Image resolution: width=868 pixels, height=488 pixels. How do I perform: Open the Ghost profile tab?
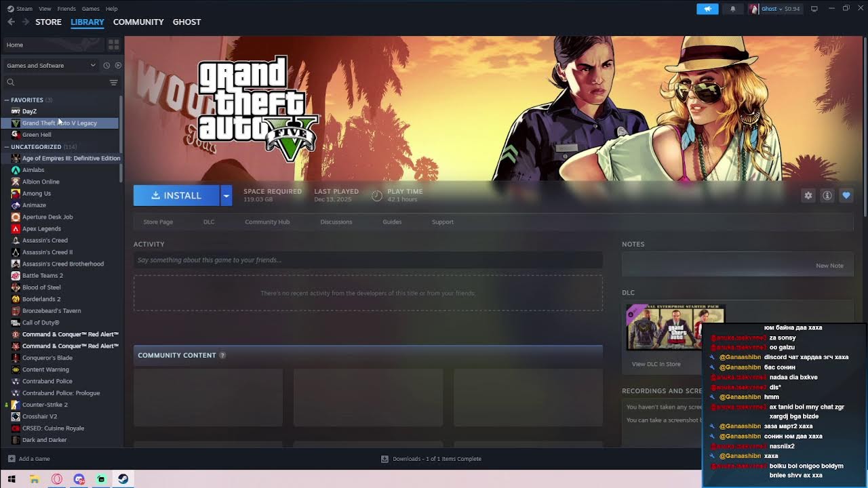click(x=186, y=22)
